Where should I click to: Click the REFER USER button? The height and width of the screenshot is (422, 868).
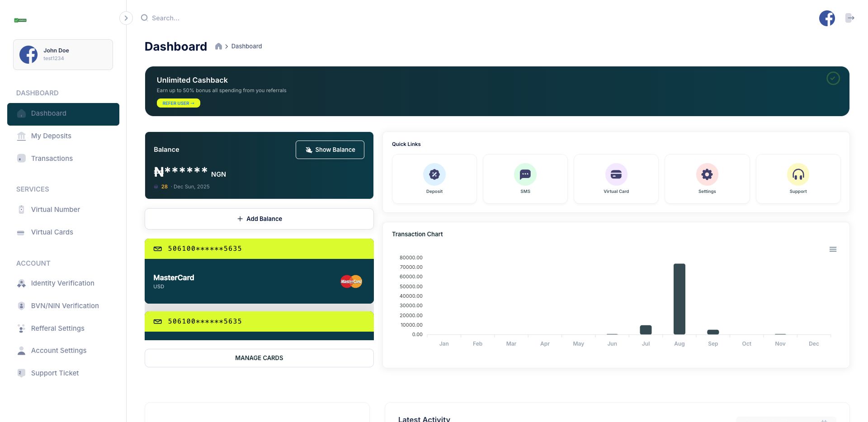(x=179, y=103)
